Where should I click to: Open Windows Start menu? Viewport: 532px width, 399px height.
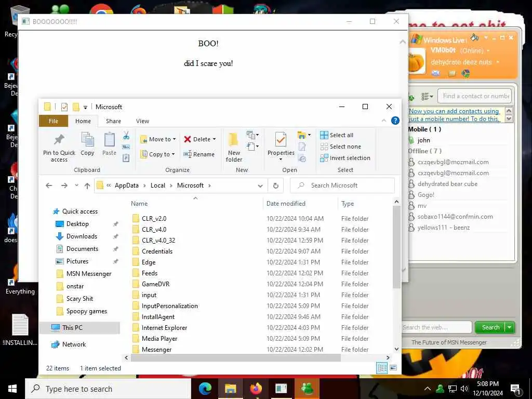coord(12,389)
